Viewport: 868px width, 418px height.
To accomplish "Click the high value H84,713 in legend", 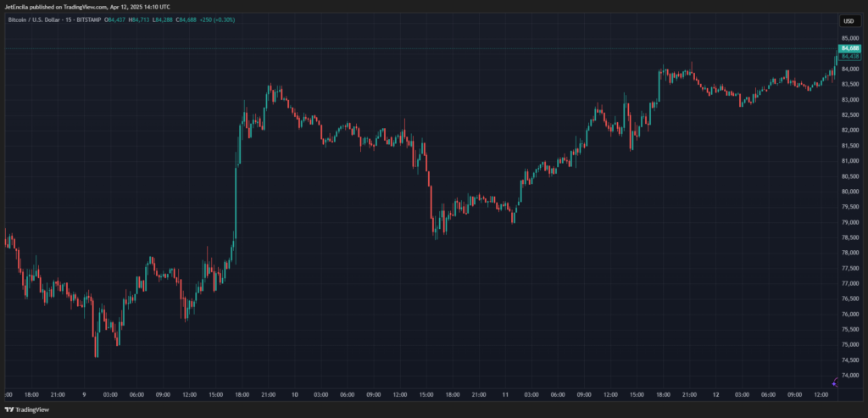I will coord(142,19).
